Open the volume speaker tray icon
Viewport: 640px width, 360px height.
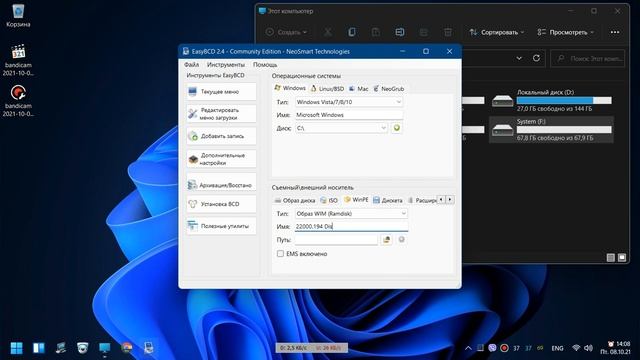point(588,348)
